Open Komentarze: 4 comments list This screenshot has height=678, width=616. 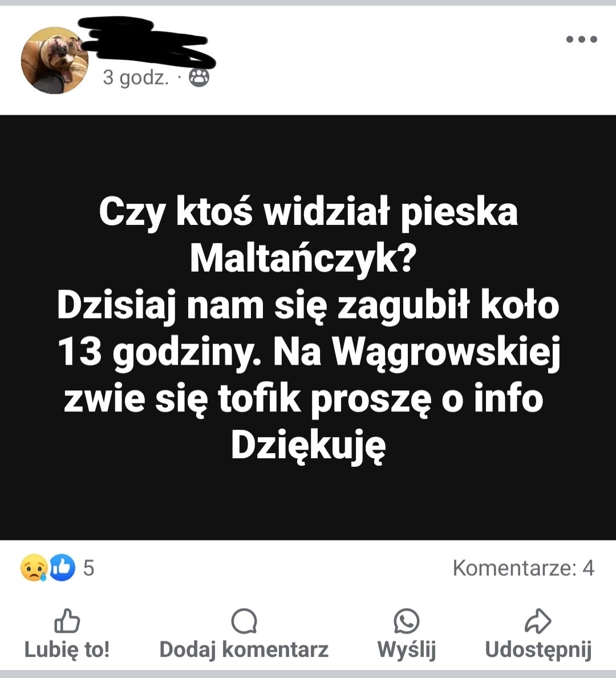coord(524,568)
